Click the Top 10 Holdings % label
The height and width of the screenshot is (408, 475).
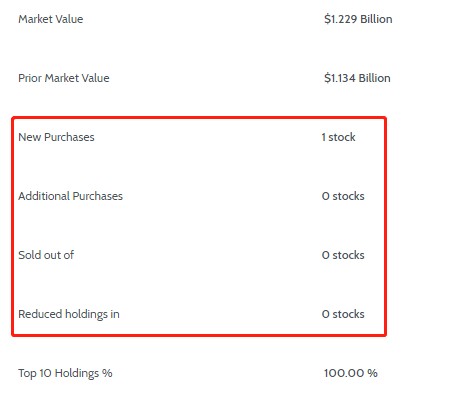click(65, 373)
